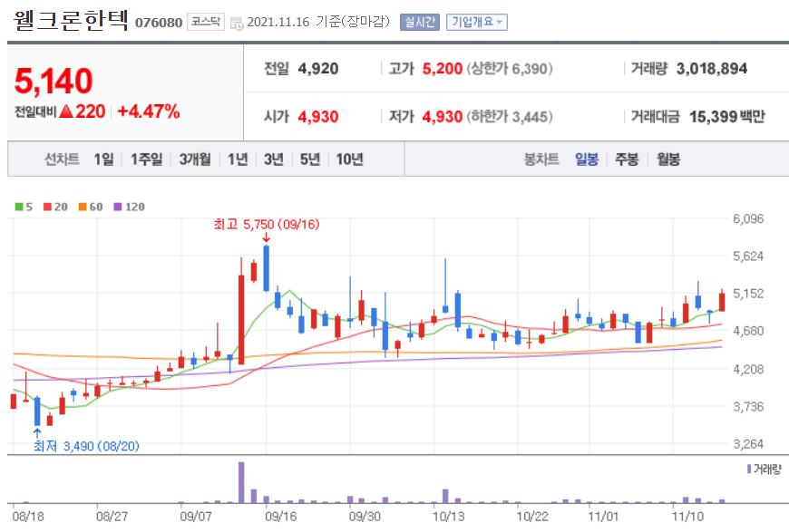This screenshot has width=789, height=532.
Task: Click the 4,680 price axis label
Action: (x=748, y=331)
